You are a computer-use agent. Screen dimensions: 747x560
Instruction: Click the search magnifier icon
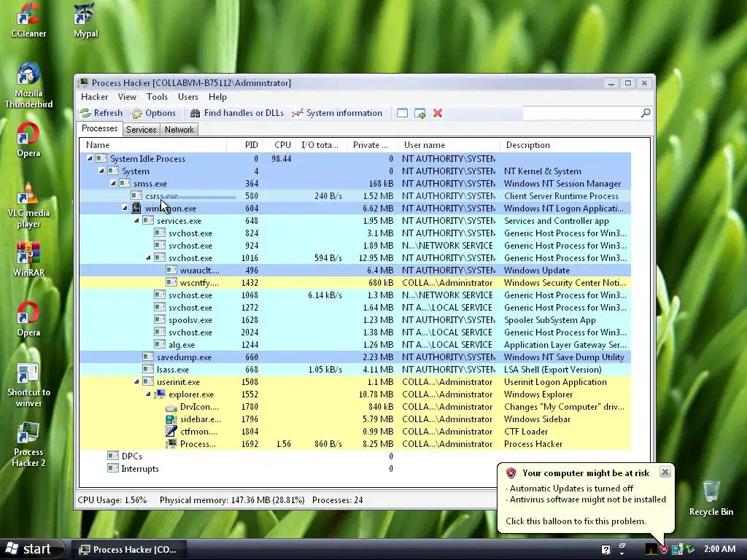(x=646, y=113)
